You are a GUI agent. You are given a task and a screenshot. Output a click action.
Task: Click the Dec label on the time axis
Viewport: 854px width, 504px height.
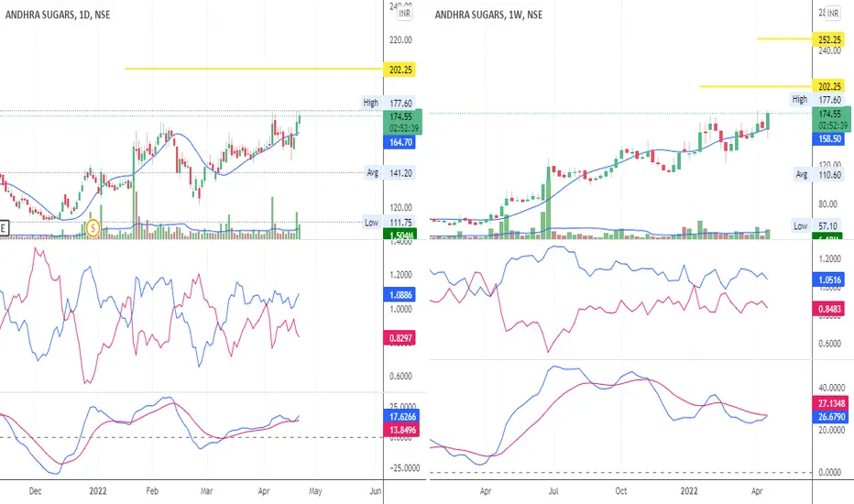pos(35,491)
